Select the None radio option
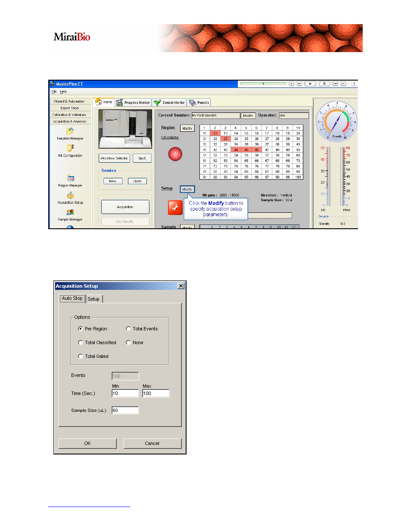 [x=128, y=342]
